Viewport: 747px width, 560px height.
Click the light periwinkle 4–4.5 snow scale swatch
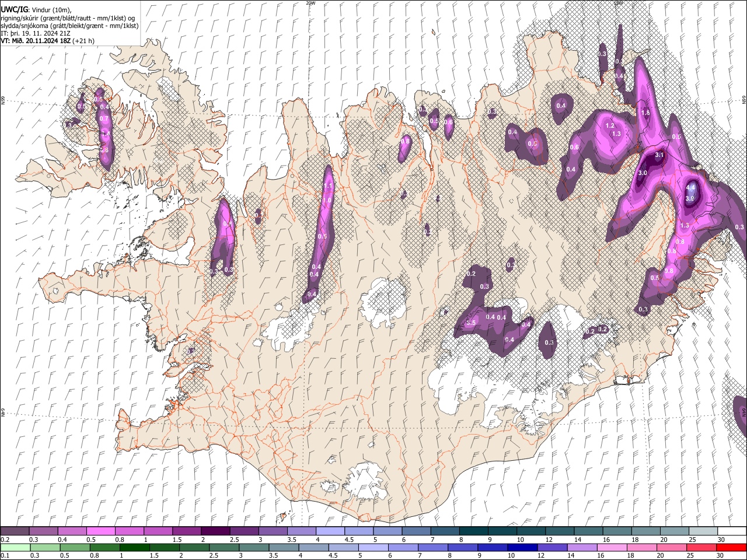point(330,531)
